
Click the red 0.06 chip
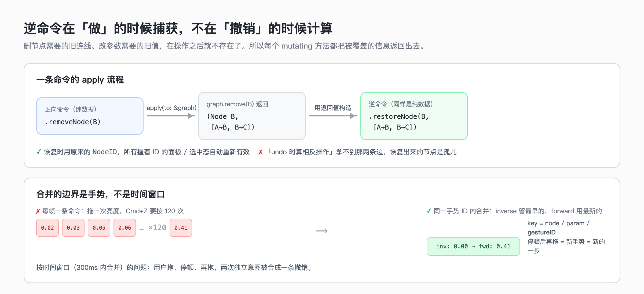[125, 228]
